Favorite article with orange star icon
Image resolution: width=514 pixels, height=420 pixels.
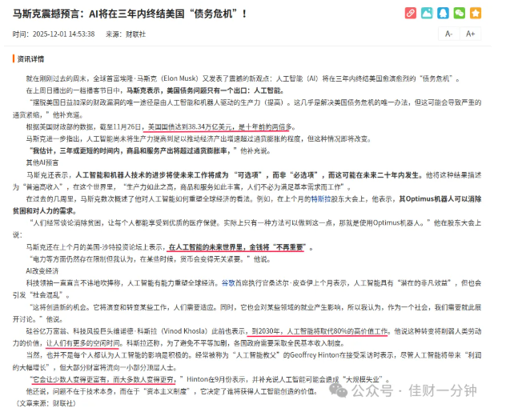click(x=476, y=13)
